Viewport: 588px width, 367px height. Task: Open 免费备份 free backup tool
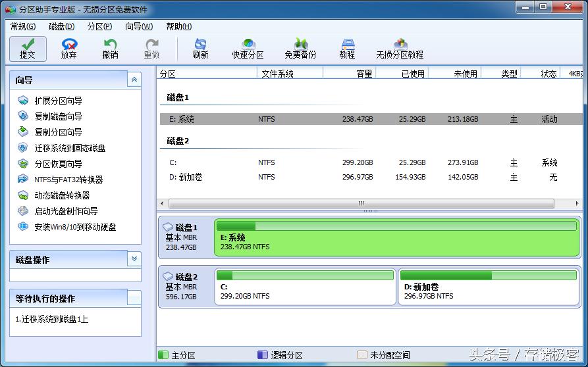(x=300, y=49)
